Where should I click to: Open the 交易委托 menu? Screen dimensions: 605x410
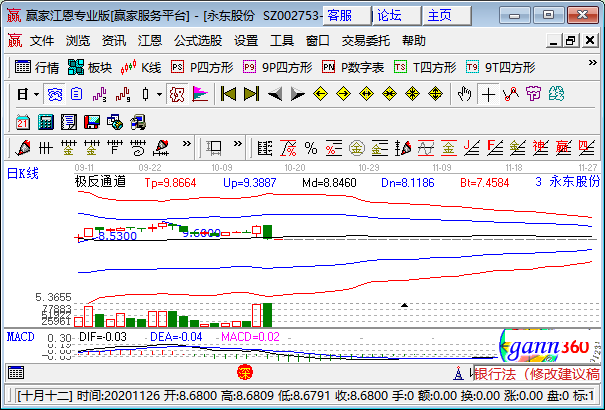coord(365,40)
